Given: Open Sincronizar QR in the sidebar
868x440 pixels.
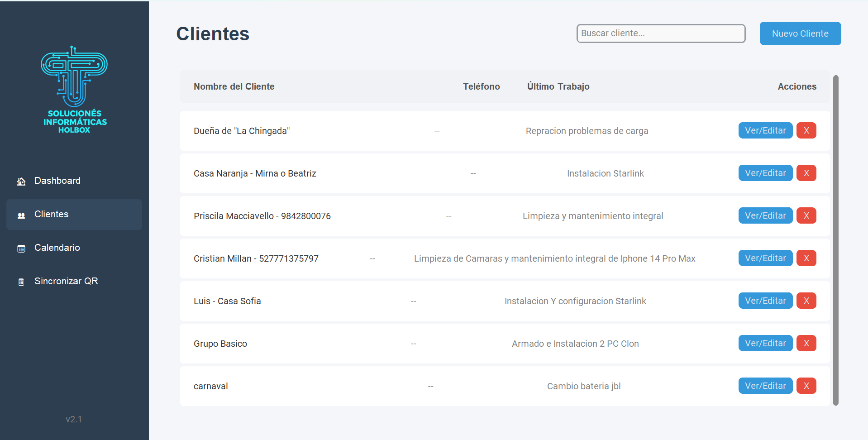Looking at the screenshot, I should click(66, 281).
